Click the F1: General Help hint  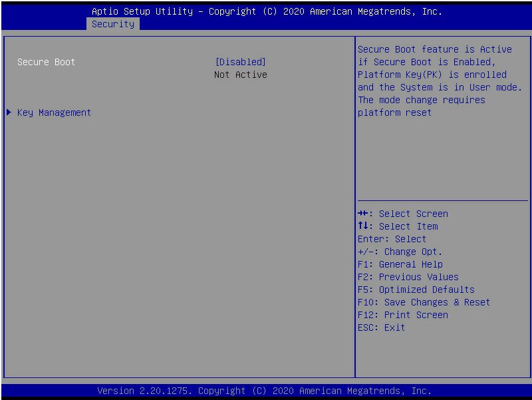point(400,264)
